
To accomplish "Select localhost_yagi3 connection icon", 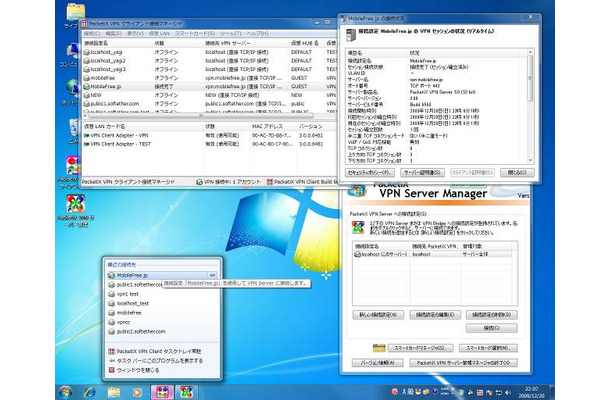I will pos(86,69).
